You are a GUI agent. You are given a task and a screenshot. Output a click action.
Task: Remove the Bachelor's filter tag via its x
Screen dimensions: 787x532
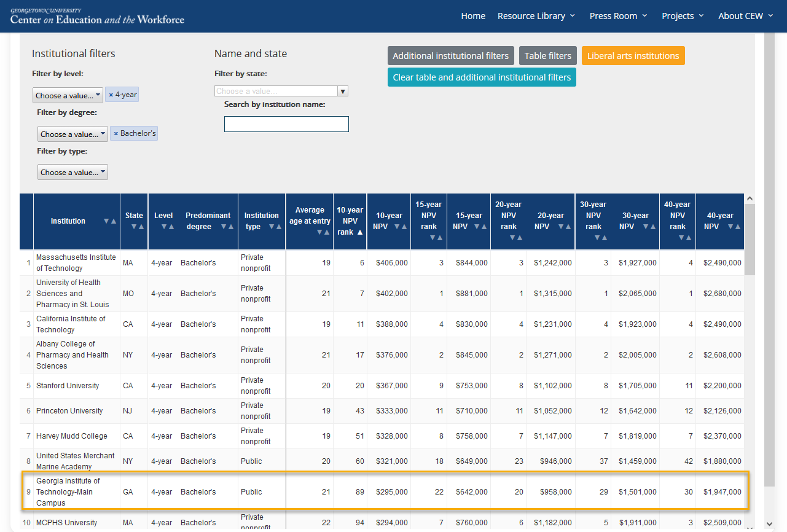tap(116, 133)
